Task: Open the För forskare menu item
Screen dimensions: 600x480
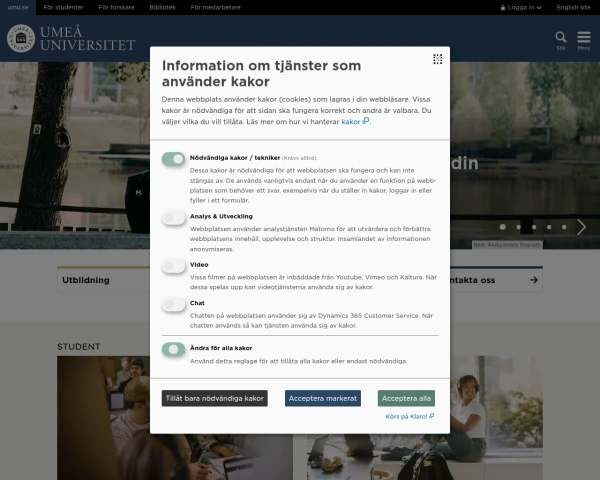Action: [116, 7]
